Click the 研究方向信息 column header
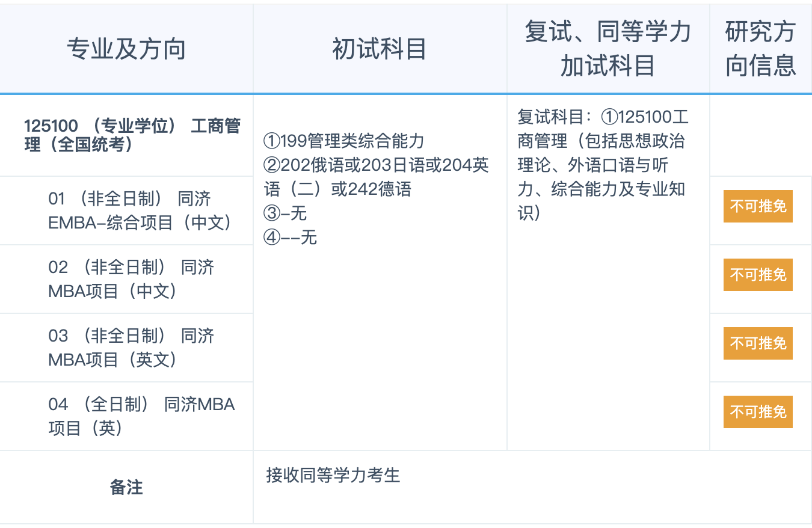This screenshot has height=528, width=812. (760, 49)
